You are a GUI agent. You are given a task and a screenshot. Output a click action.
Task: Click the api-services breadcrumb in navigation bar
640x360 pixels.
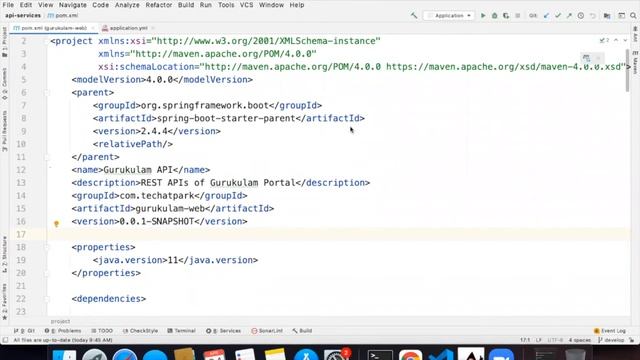pos(23,16)
